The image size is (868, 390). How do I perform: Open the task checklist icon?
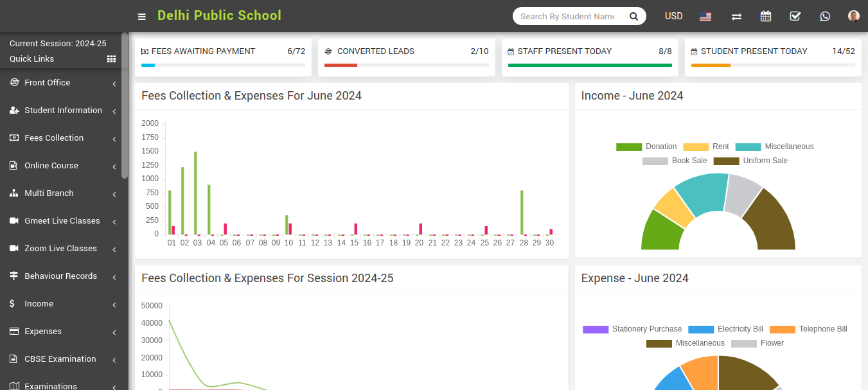[795, 17]
